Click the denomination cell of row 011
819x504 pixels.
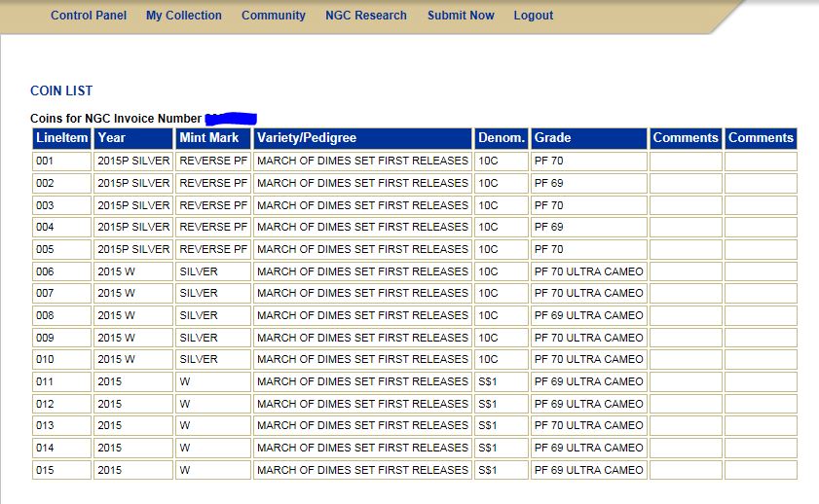[x=501, y=381]
